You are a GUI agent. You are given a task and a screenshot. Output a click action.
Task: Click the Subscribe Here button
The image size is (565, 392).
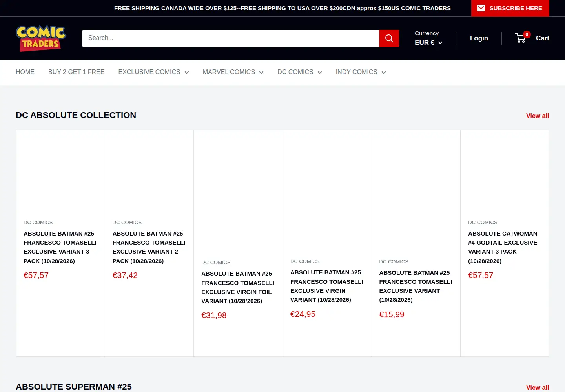point(510,8)
